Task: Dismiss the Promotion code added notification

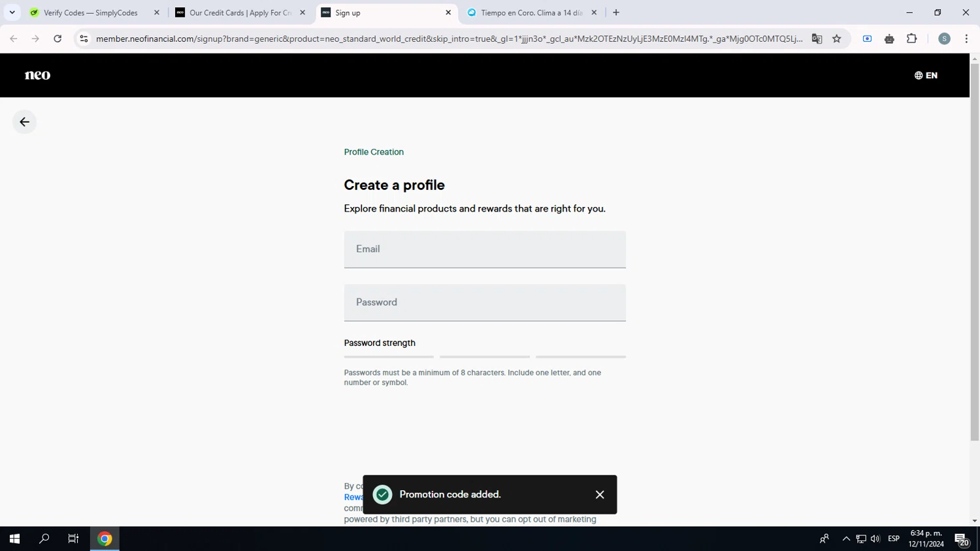Action: [x=600, y=495]
